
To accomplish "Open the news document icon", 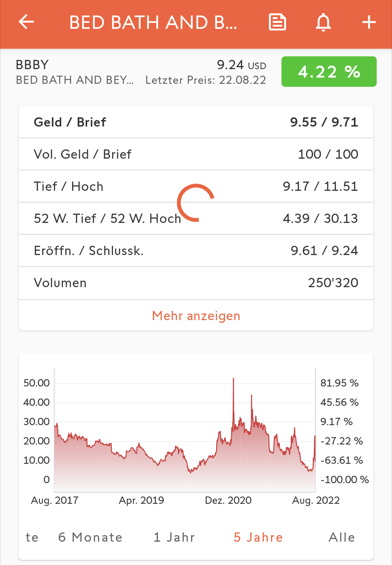I will (x=277, y=22).
